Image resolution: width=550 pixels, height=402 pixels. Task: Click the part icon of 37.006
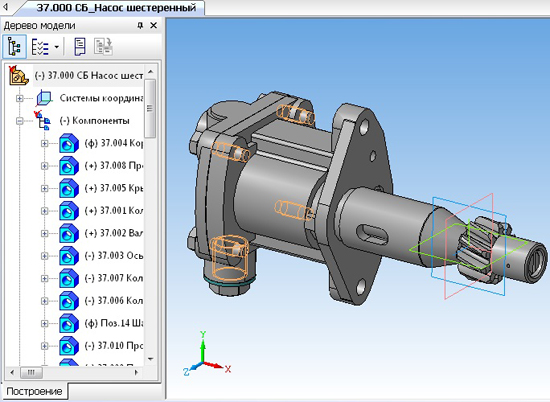(69, 301)
